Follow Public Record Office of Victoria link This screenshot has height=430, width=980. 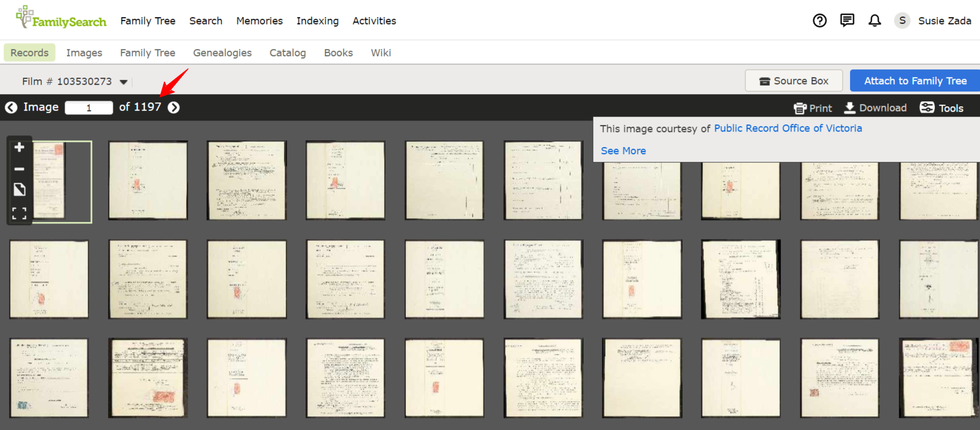(788, 128)
